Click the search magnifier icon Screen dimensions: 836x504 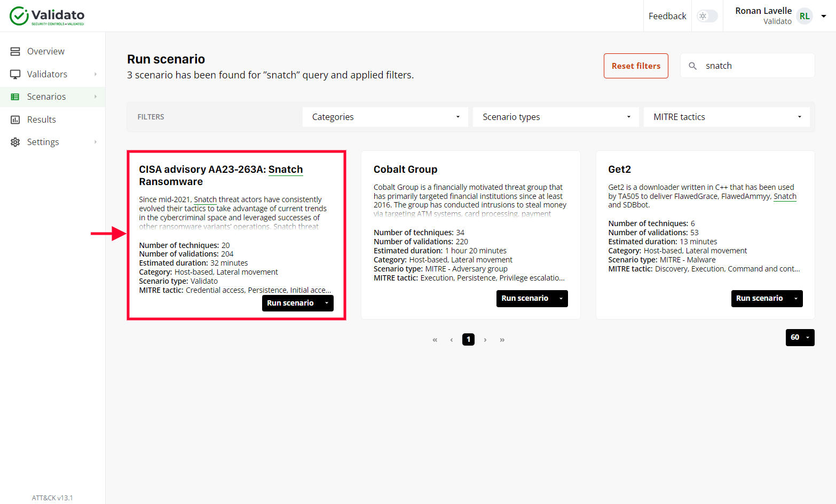click(692, 66)
